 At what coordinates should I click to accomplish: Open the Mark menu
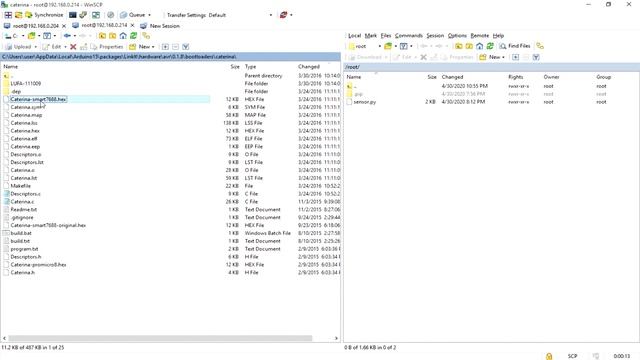371,36
